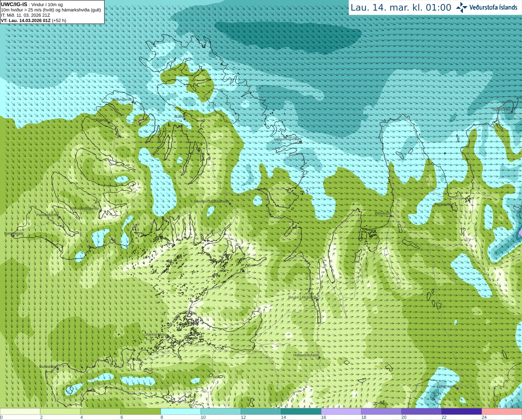Pick the 12–14 m/s teal legend swatch
Image resolution: width=522 pixels, height=420 pixels.
pos(261,411)
